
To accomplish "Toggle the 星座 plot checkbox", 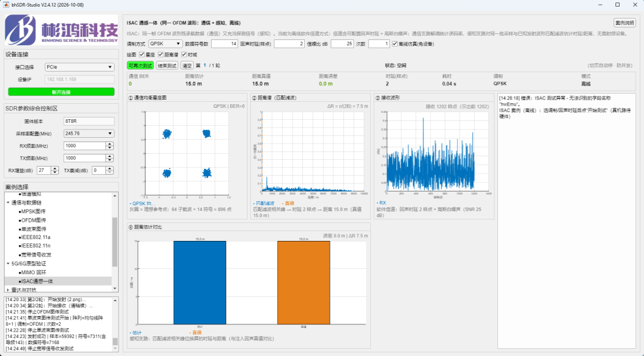I will [142, 55].
